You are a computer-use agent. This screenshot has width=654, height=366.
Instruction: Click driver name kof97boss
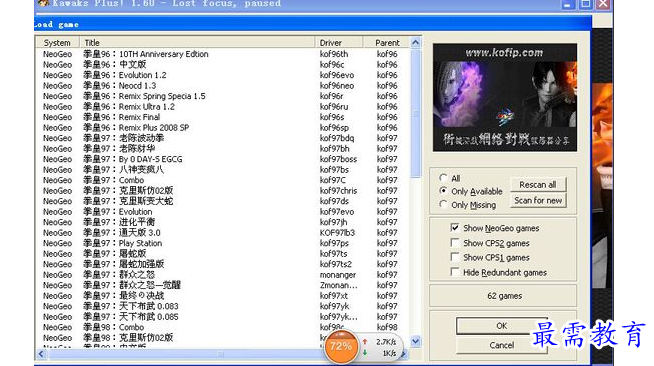click(338, 159)
